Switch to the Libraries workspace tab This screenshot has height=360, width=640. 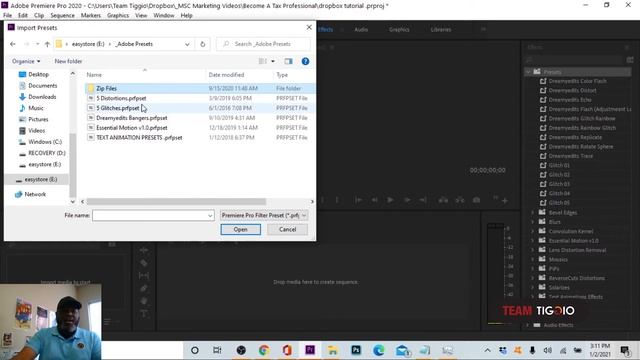pos(441,30)
